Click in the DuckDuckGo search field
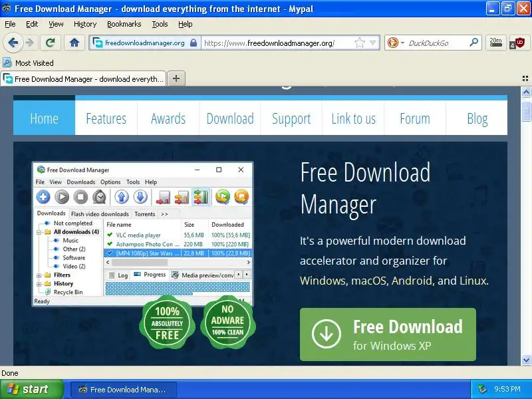The height and width of the screenshot is (399, 532). pos(437,43)
